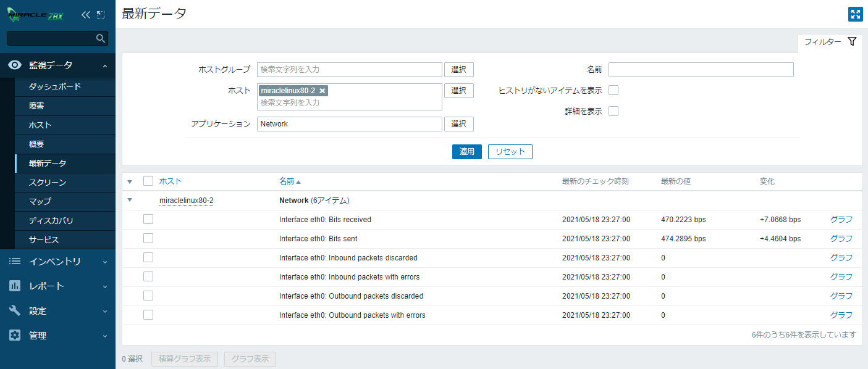This screenshot has height=369, width=868.
Task: Remove miraclelinux80-2 host tag
Action: click(322, 91)
